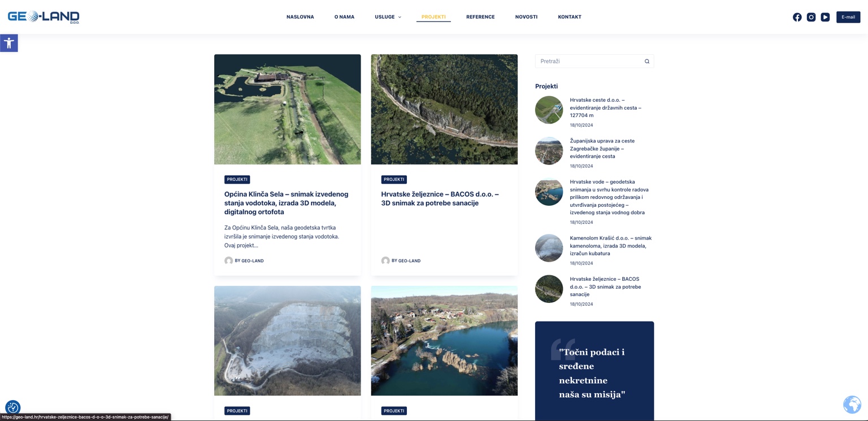Image resolution: width=868 pixels, height=421 pixels.
Task: Click BY GEO-LAND author on Hrvatske željeznice card
Action: 406,261
